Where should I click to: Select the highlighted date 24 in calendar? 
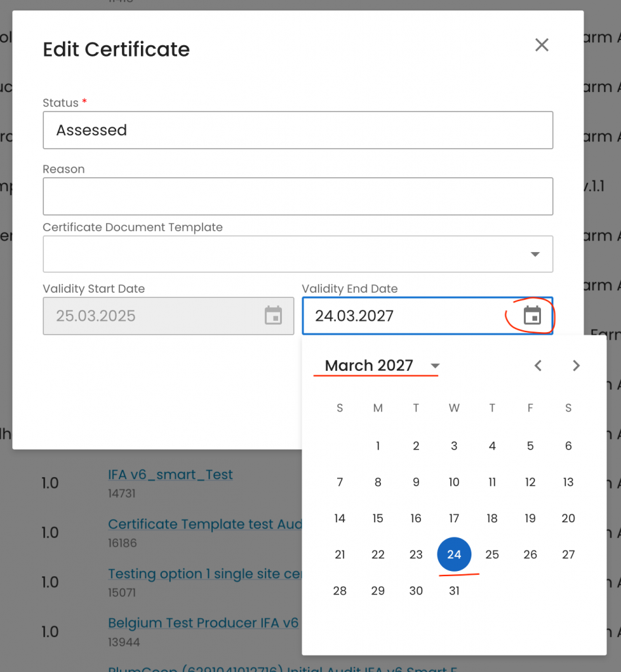click(454, 555)
